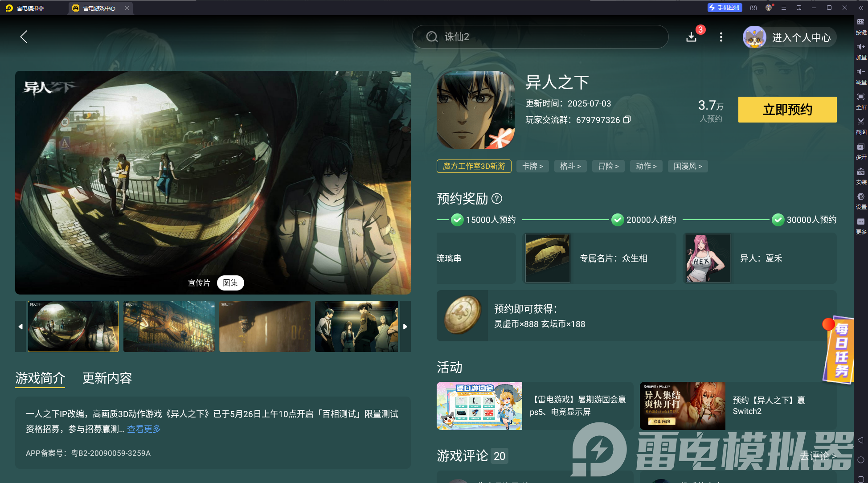868x483 pixels.
Task: Open the downloads icon with badge
Action: point(692,37)
